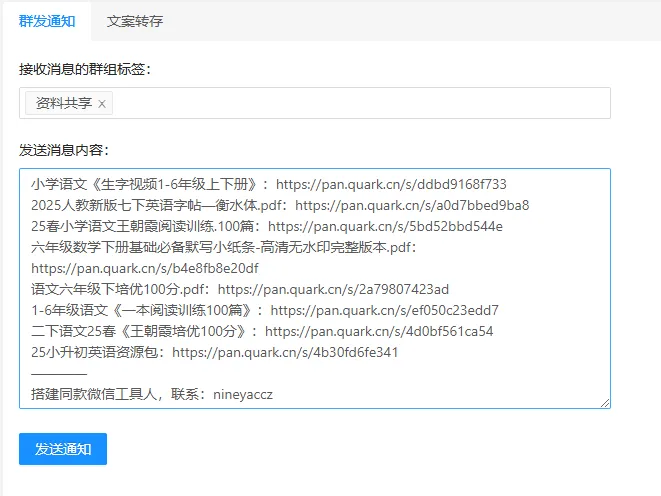Grab the textarea resize handle

605,403
